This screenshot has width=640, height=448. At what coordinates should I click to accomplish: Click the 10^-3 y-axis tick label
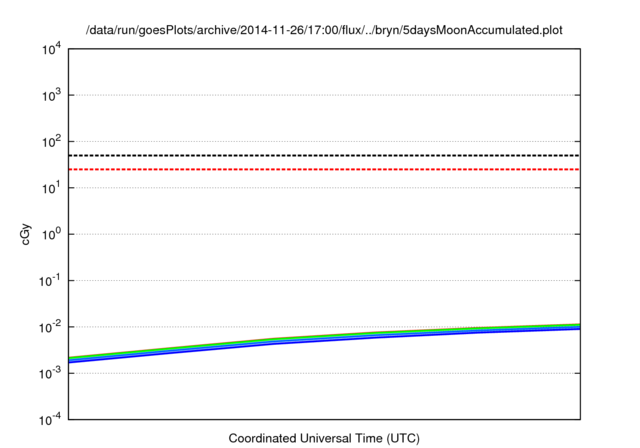[50, 374]
